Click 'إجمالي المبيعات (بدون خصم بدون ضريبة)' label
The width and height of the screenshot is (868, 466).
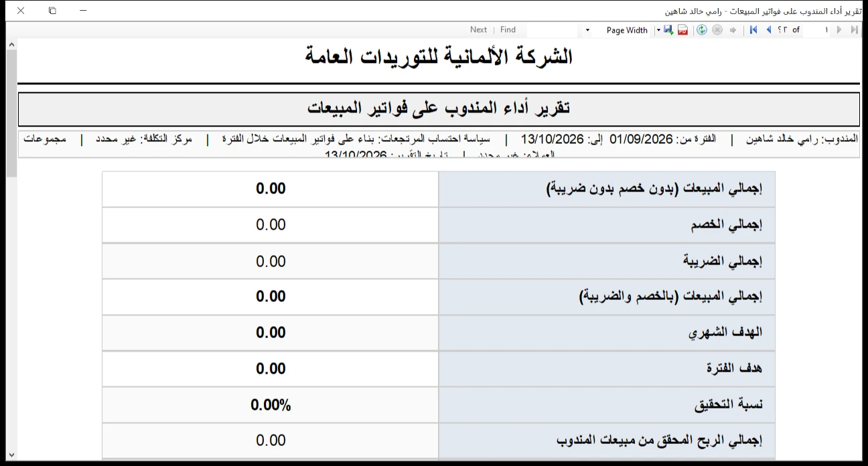pyautogui.click(x=656, y=189)
